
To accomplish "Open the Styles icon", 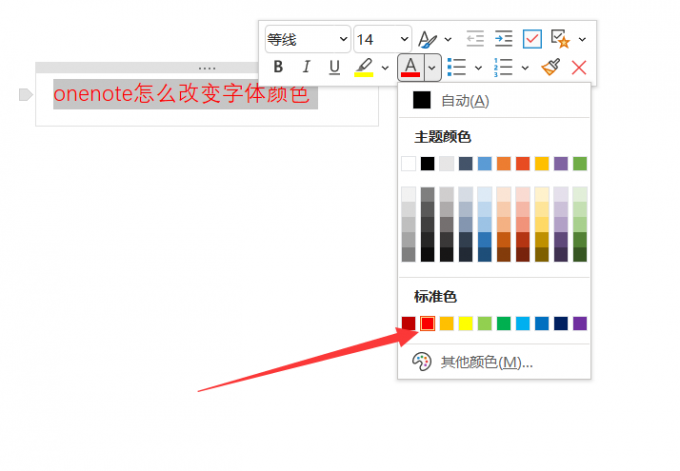I will 428,39.
